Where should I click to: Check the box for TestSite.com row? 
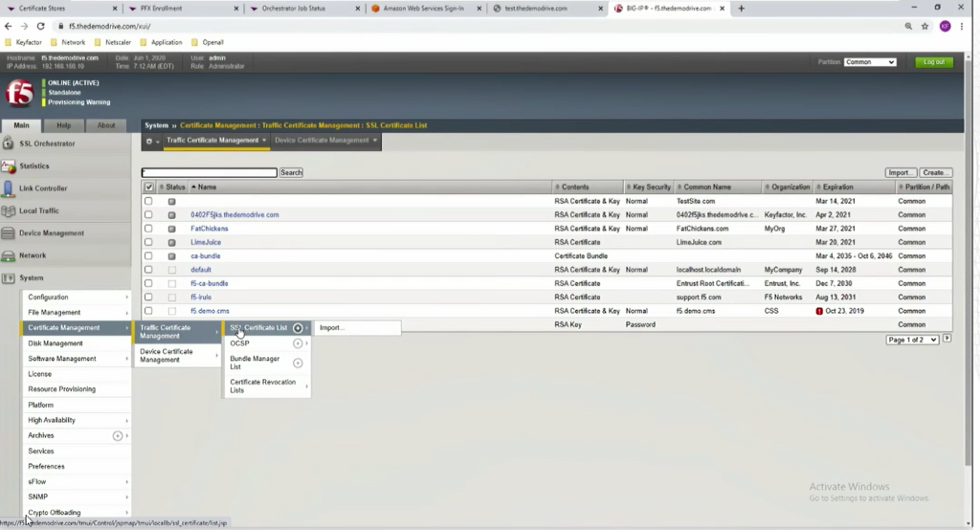point(148,201)
